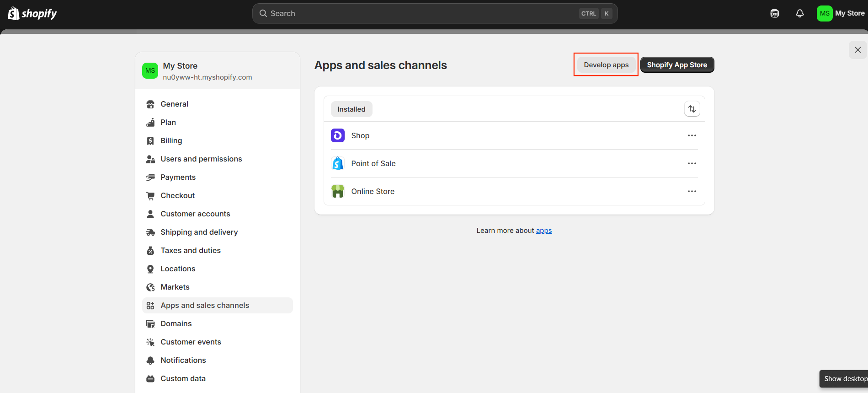
Task: Open Locations settings
Action: click(x=218, y=269)
